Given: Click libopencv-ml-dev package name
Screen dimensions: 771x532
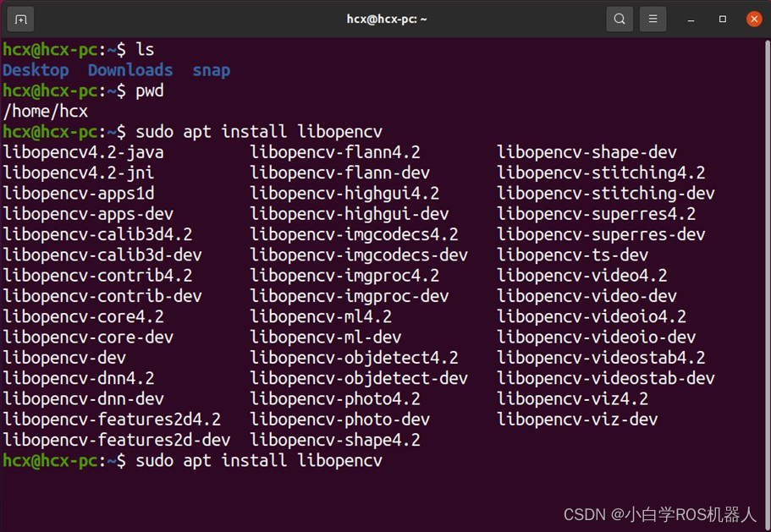Looking at the screenshot, I should pyautogui.click(x=326, y=337).
